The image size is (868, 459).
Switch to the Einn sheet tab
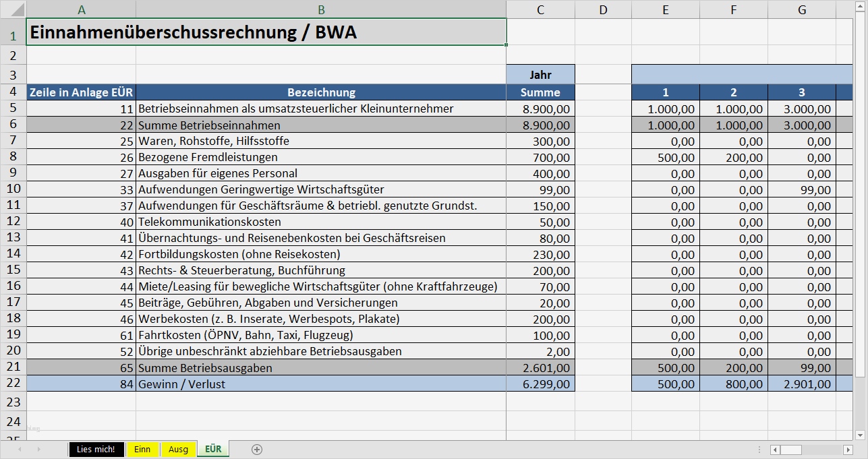pyautogui.click(x=142, y=449)
